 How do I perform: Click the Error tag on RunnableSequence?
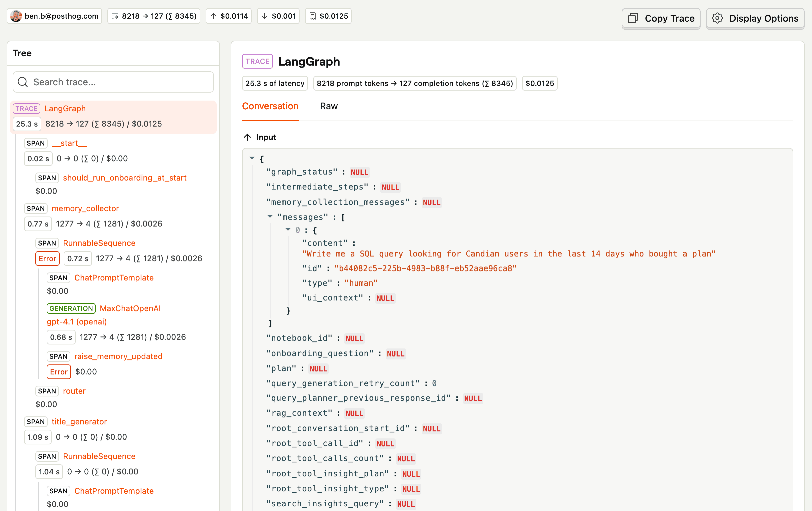click(x=47, y=258)
